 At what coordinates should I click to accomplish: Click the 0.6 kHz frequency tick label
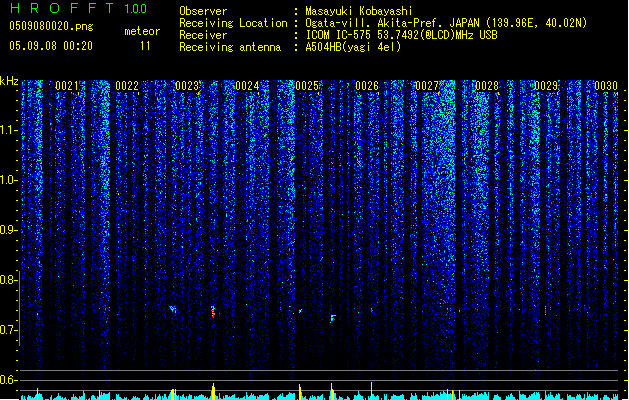click(x=8, y=380)
